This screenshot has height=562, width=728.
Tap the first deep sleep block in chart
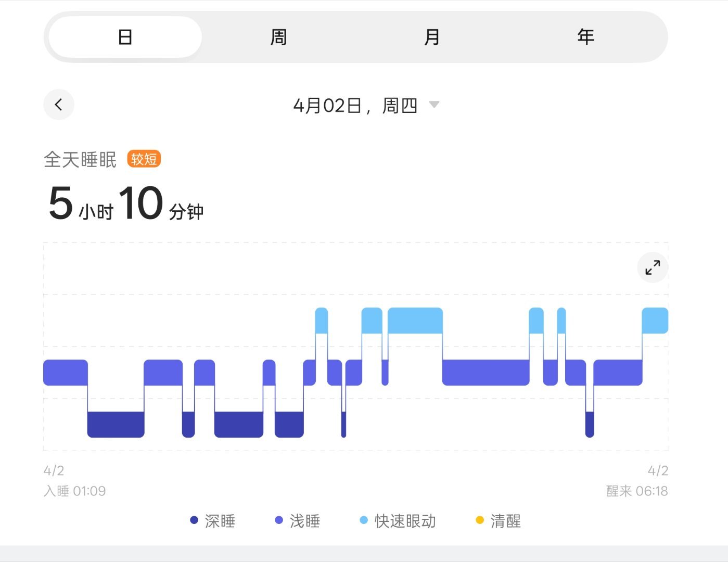pos(116,425)
